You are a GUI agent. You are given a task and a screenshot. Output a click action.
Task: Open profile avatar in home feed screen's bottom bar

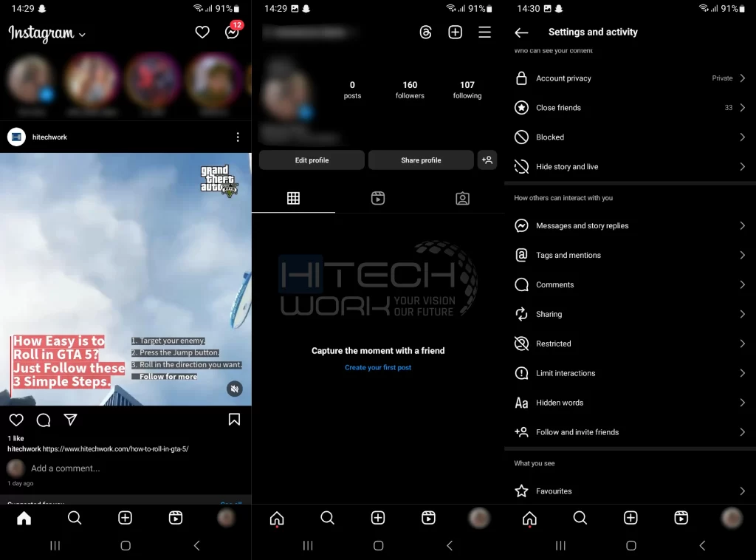click(x=226, y=518)
